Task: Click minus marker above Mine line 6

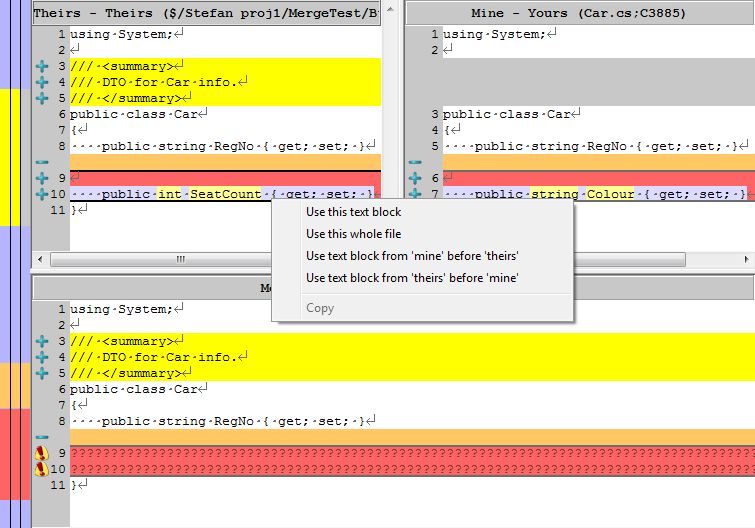Action: click(x=415, y=162)
